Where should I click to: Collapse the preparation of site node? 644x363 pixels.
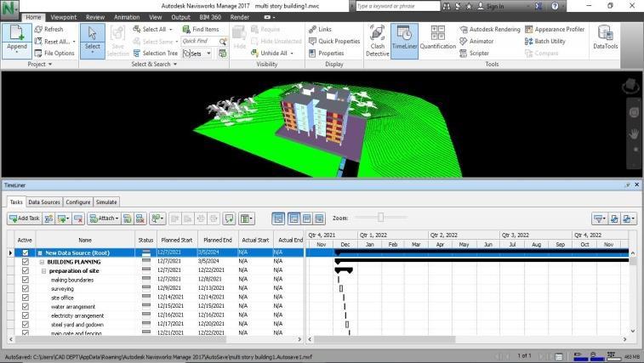(44, 271)
